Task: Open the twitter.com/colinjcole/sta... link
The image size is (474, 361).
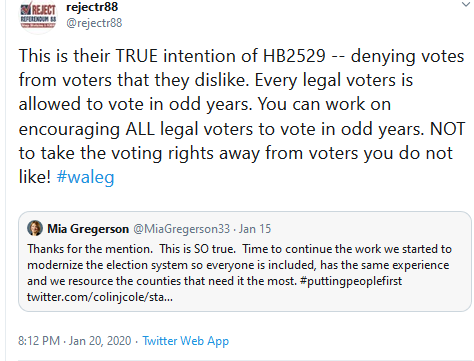Action: click(x=100, y=297)
